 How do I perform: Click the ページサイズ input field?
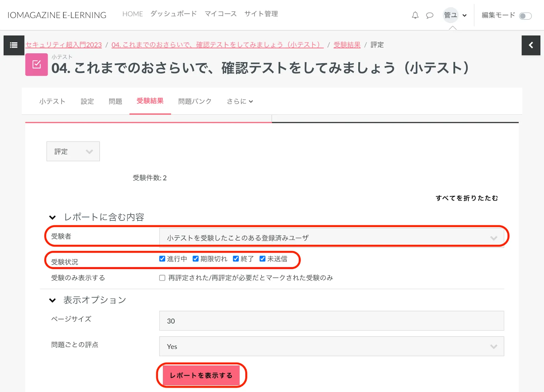(x=331, y=321)
